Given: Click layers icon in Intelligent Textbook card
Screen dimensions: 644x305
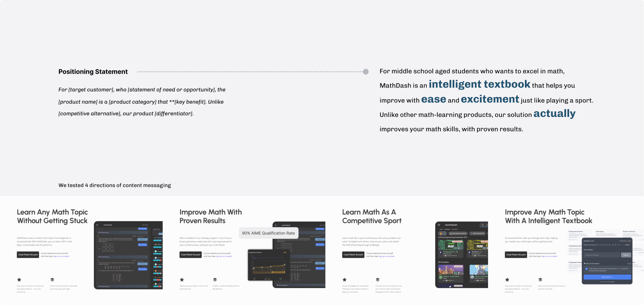Looking at the screenshot, I should (x=540, y=280).
